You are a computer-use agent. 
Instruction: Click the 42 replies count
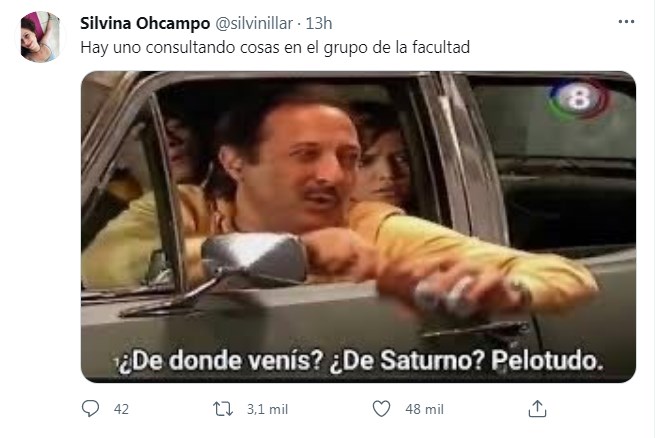coord(121,409)
